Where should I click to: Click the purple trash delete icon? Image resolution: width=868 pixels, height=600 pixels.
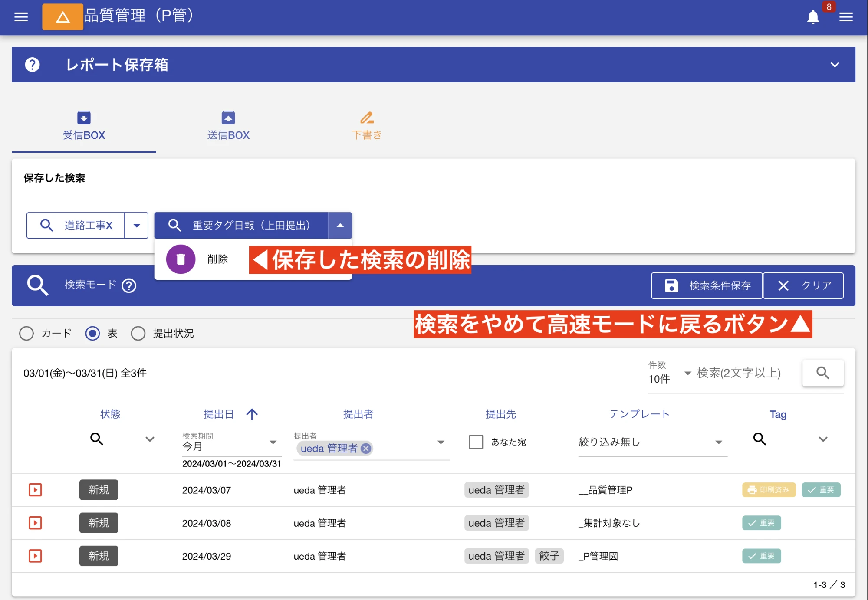click(x=181, y=259)
